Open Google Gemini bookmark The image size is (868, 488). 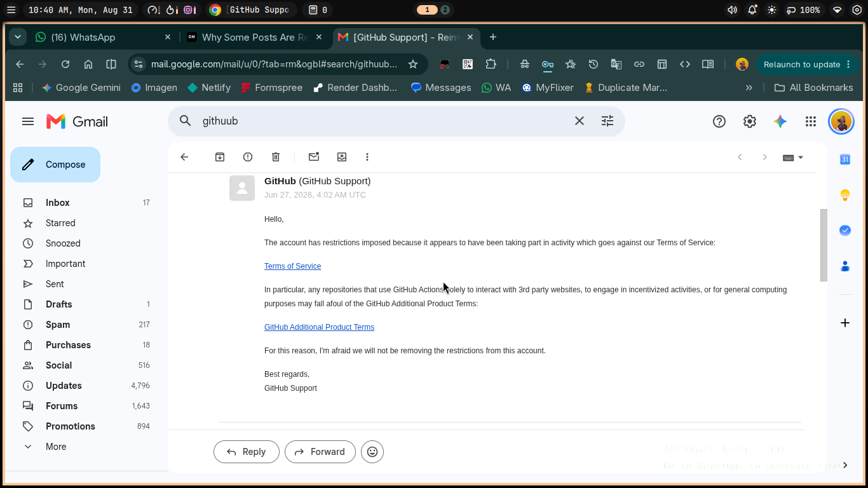[x=81, y=88]
